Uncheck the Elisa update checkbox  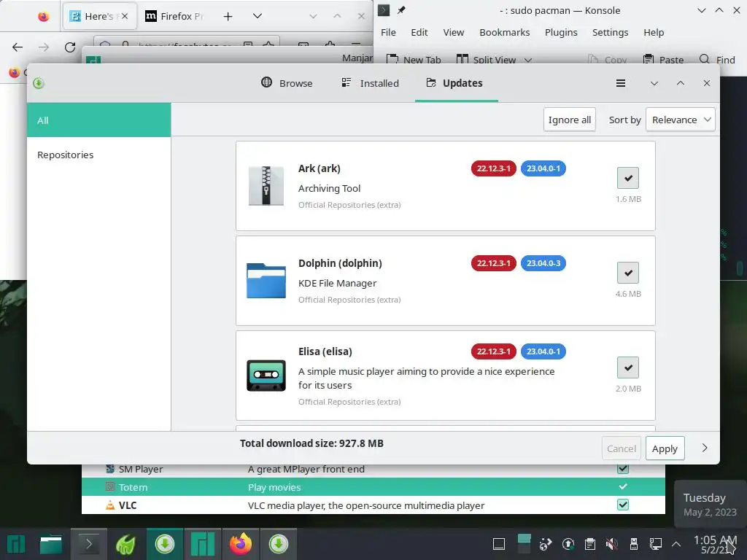628,367
